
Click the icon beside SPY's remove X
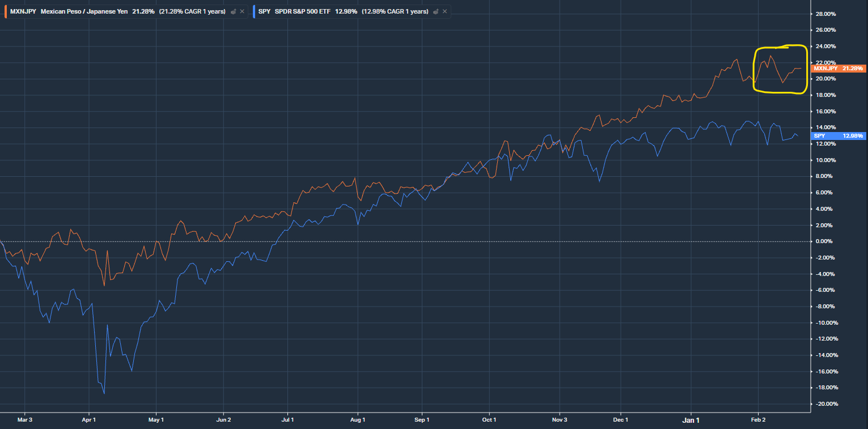(x=435, y=11)
